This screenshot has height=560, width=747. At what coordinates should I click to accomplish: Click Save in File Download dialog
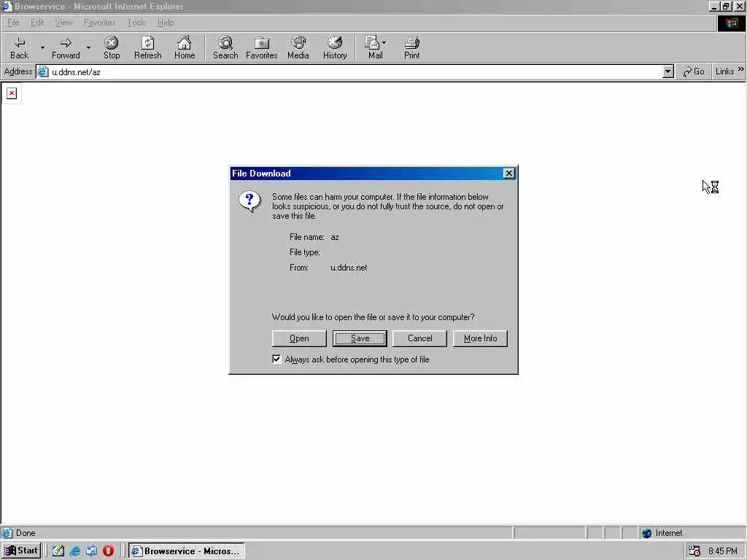(x=360, y=338)
